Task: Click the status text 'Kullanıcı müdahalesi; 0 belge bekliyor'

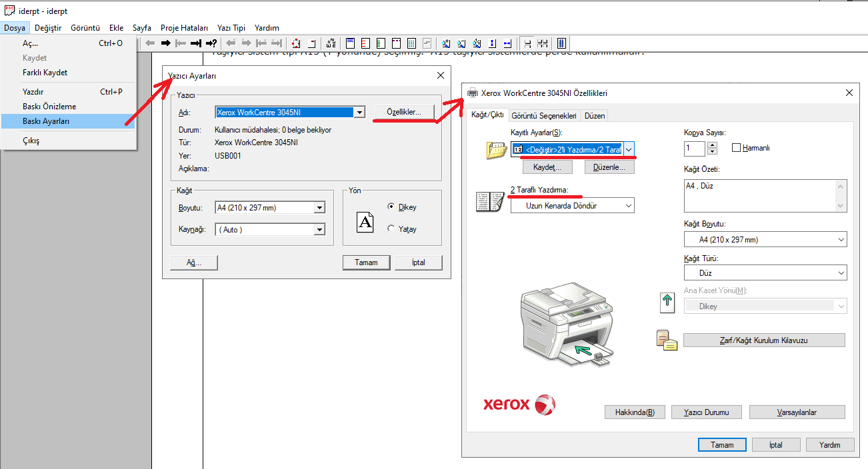Action: [273, 130]
